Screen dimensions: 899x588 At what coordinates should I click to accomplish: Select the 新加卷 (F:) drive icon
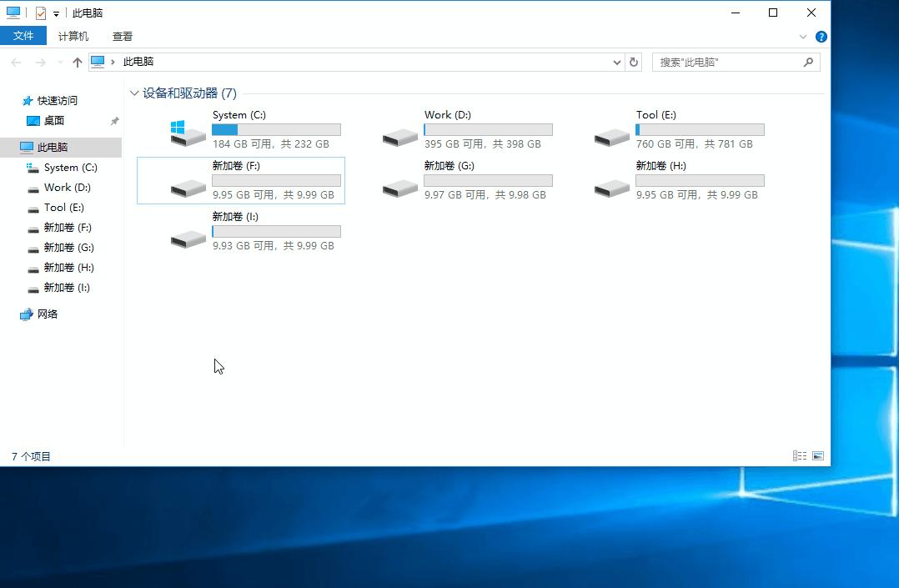tap(188, 188)
